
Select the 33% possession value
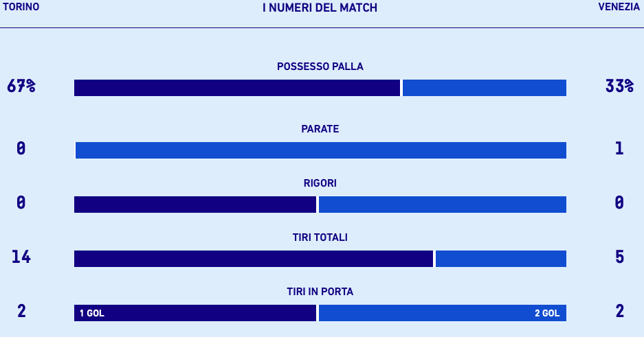[x=619, y=86]
